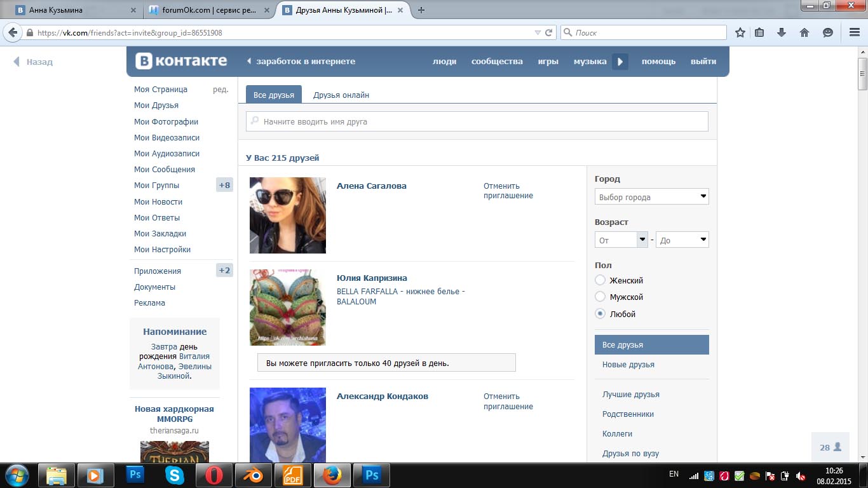Open the Firefox hamburger menu
This screenshot has height=488, width=868.
point(854,32)
